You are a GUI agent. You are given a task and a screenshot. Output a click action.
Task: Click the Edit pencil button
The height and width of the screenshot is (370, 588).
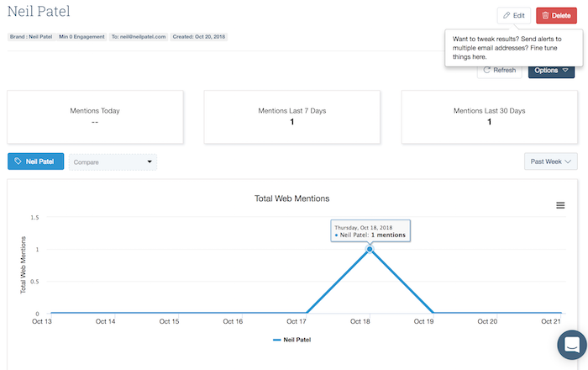pyautogui.click(x=513, y=15)
